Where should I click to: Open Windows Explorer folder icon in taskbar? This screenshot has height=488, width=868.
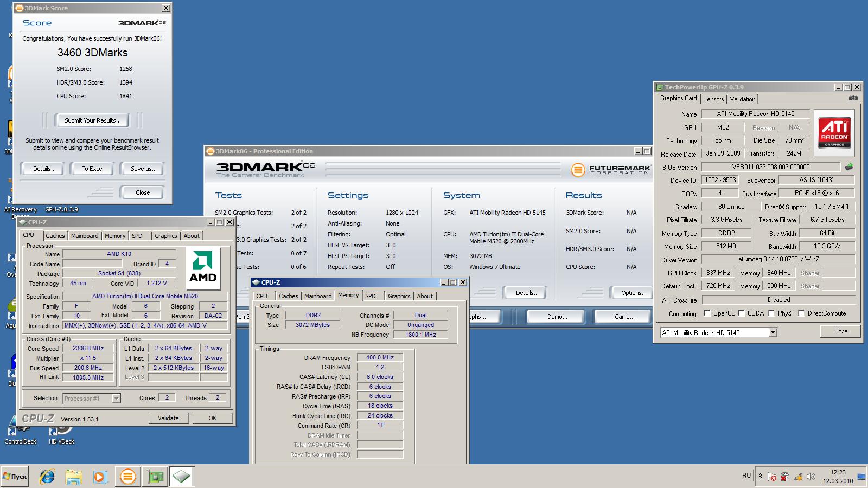[74, 477]
